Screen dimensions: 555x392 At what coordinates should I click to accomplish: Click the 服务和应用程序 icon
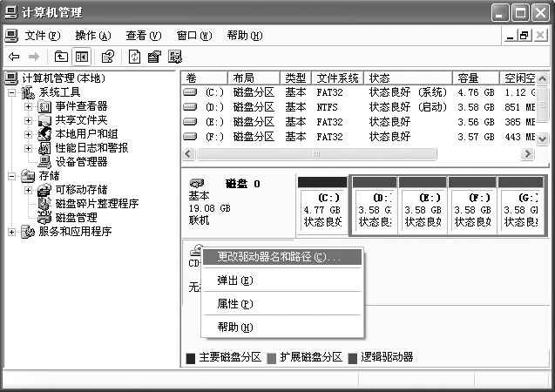[28, 232]
